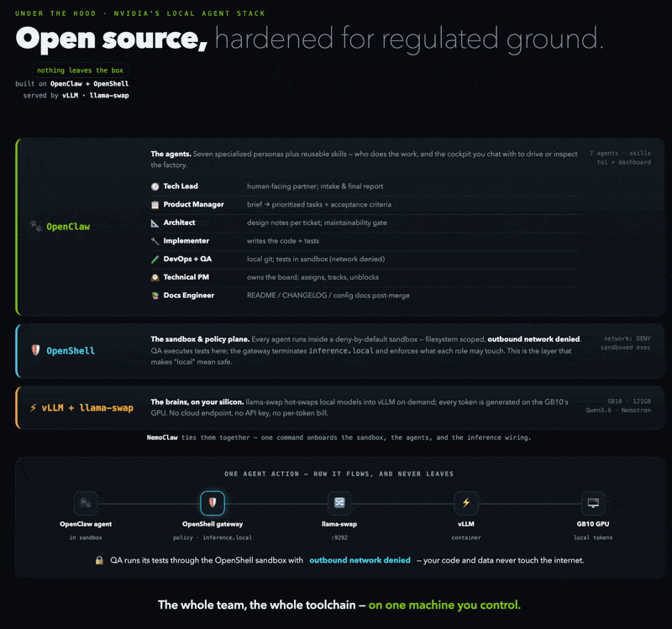
Task: Click 'README / CHANGELOG / config docs post-merge'
Action: tap(328, 296)
